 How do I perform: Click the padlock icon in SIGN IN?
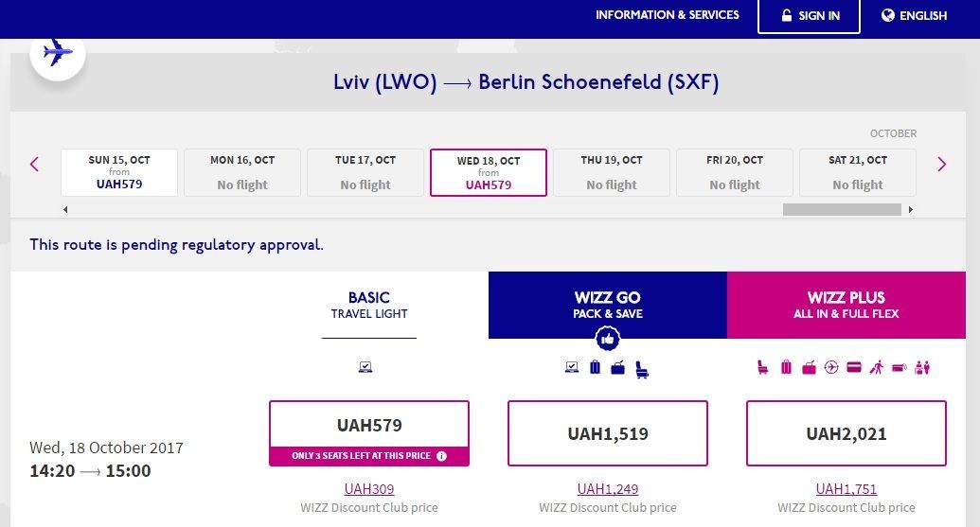tap(786, 15)
